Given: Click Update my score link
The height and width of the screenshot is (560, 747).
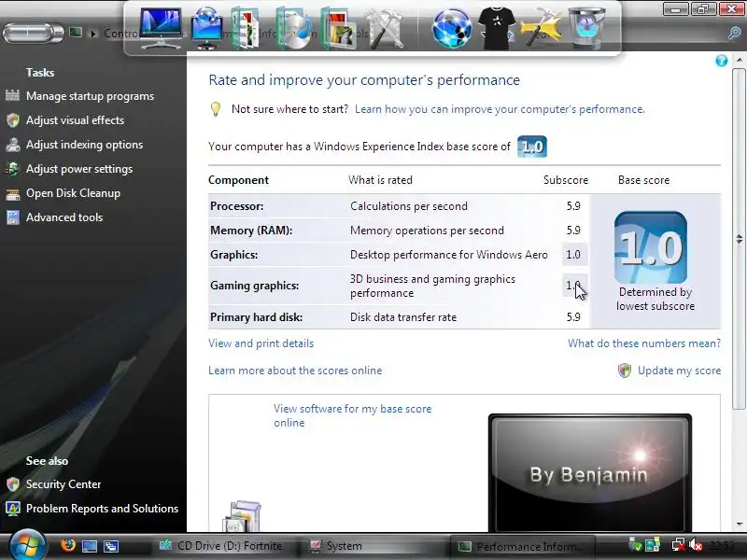Looking at the screenshot, I should pos(680,371).
